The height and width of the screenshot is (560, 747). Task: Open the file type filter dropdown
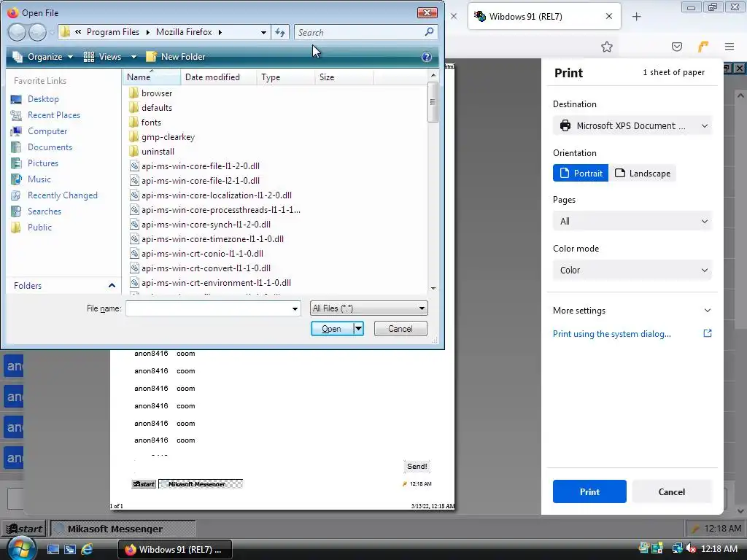pyautogui.click(x=368, y=308)
